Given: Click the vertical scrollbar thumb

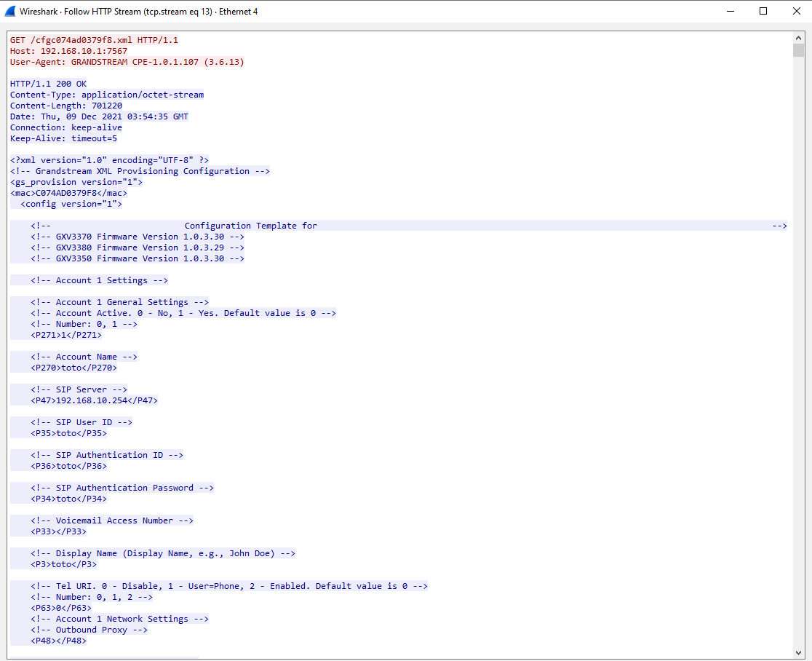Looking at the screenshot, I should point(798,50).
